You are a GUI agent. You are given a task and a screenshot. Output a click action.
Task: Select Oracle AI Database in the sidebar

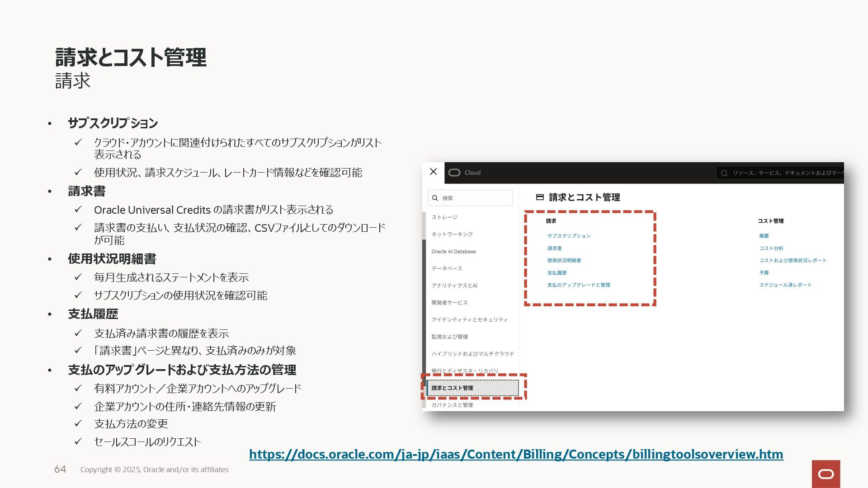453,251
